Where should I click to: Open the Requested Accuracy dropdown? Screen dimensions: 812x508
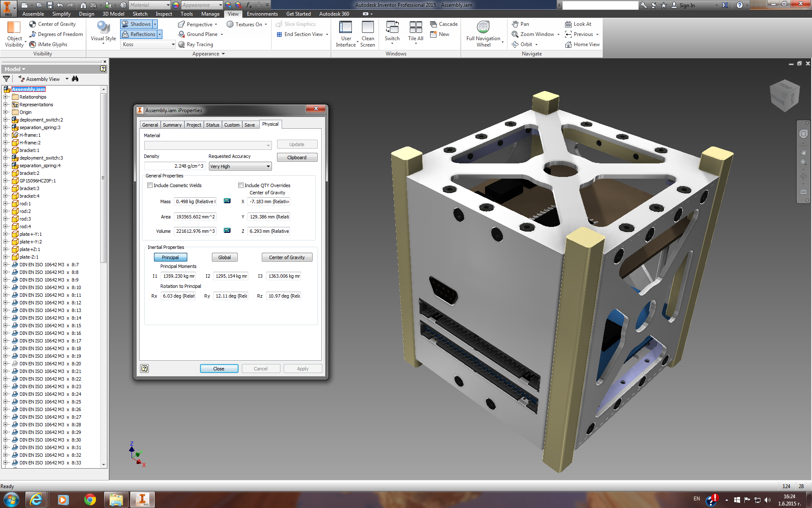pyautogui.click(x=240, y=166)
